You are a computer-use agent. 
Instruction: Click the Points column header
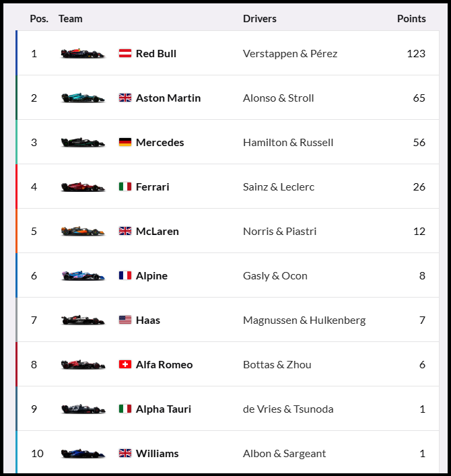coord(411,19)
